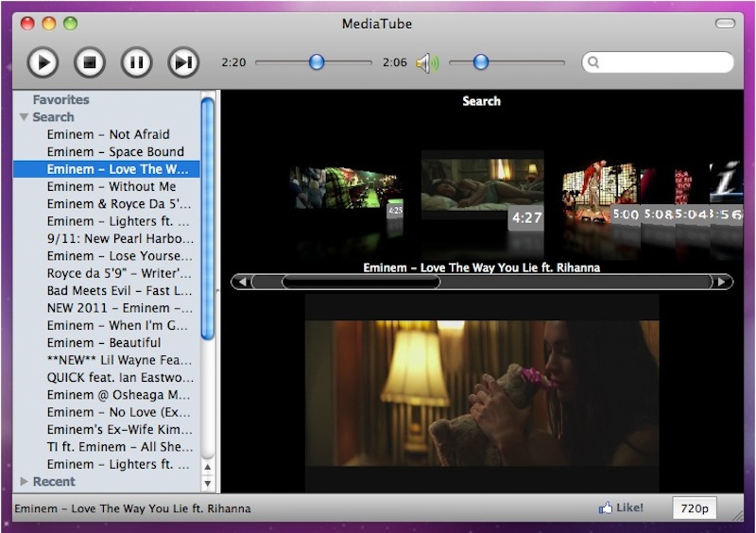Screen dimensions: 756x533
Task: Play Eminem – Without Me from list
Action: point(111,186)
